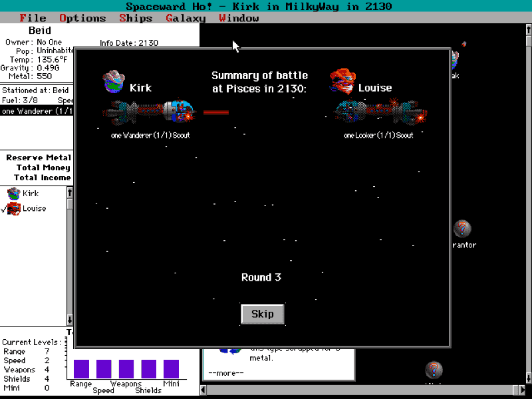Click the 'Beid' planet name heading
Image resolution: width=532 pixels, height=399 pixels.
[40, 31]
